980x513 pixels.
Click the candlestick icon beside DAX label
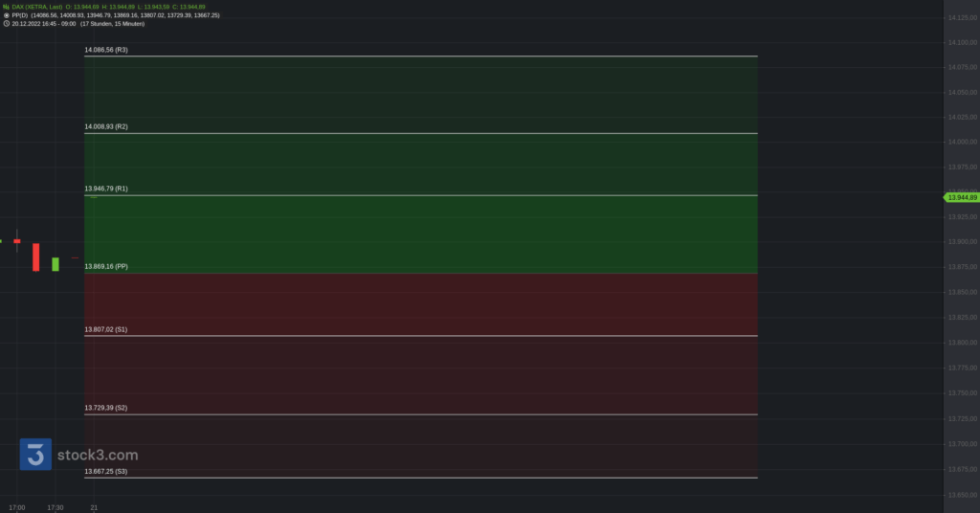pos(7,7)
